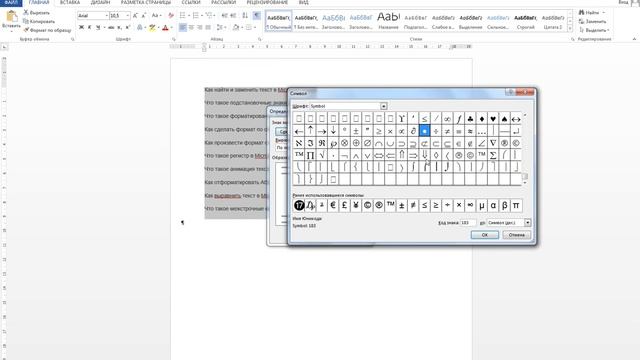Apply the Строгий style from gallery
640x360 pixels.
(525, 21)
